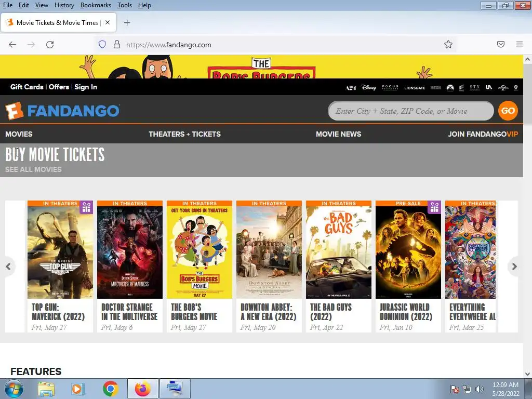
Task: Click the Offers link
Action: tap(59, 87)
